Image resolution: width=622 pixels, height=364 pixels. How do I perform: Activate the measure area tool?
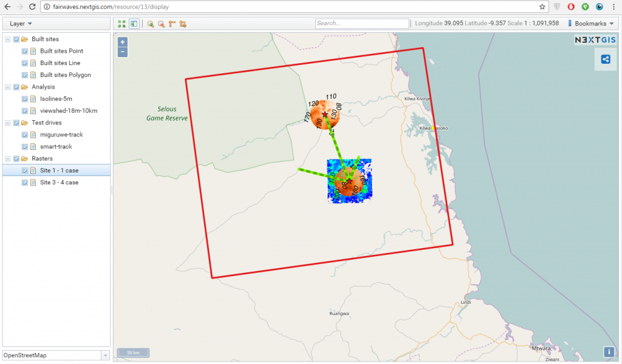(183, 24)
